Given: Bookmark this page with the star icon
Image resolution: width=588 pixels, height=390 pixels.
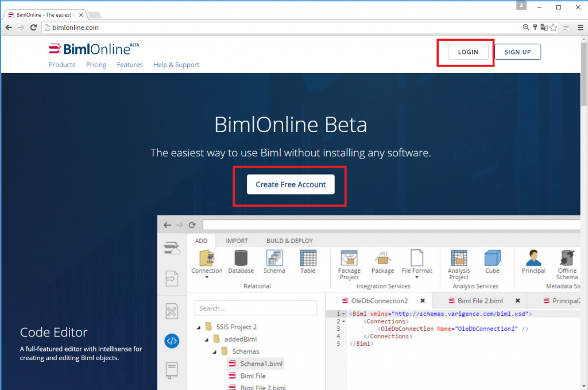Looking at the screenshot, I should pos(554,28).
